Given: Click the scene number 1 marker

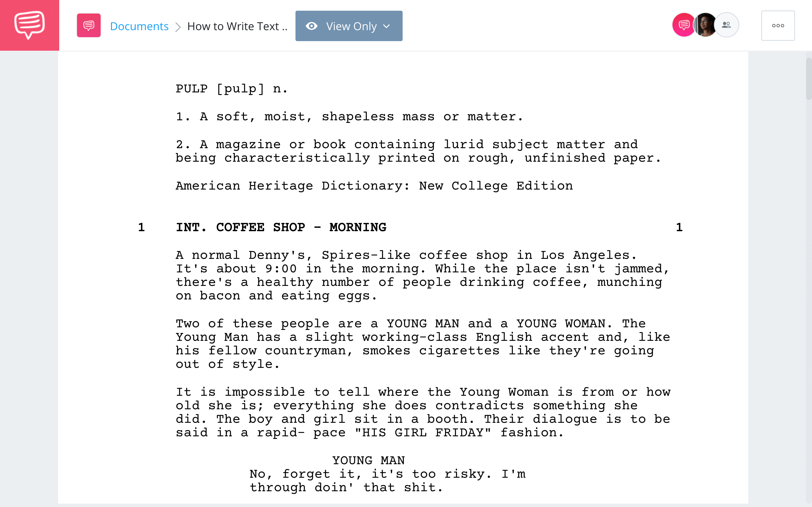Looking at the screenshot, I should click(x=142, y=227).
